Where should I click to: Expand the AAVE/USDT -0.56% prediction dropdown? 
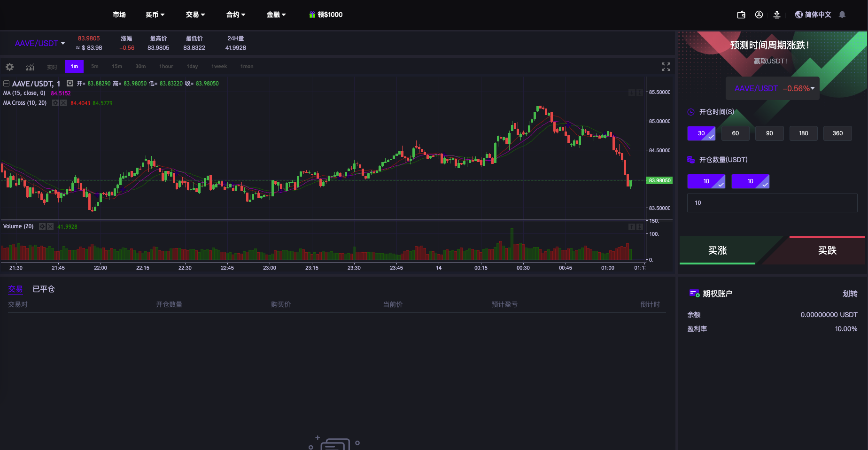point(773,88)
